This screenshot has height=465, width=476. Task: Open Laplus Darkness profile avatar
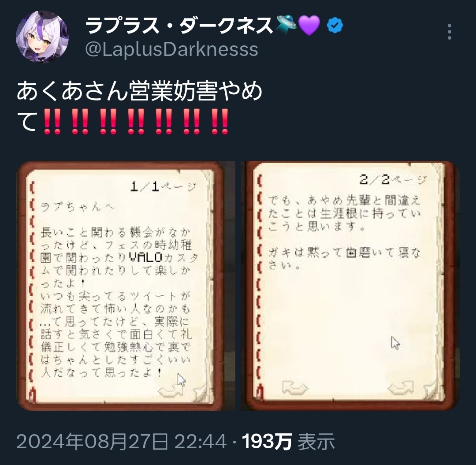point(42,37)
